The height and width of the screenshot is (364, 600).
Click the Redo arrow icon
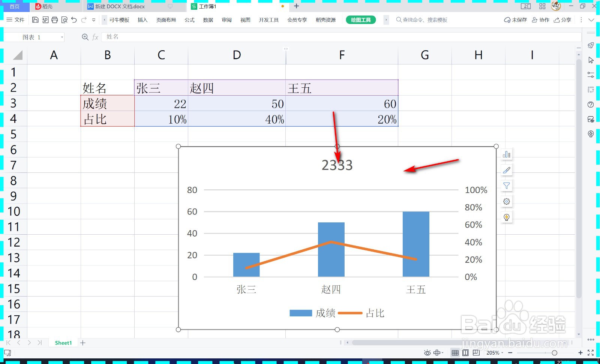tap(84, 20)
